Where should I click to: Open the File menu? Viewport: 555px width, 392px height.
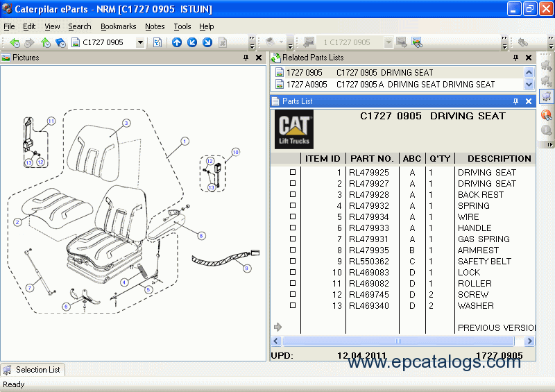(9, 26)
